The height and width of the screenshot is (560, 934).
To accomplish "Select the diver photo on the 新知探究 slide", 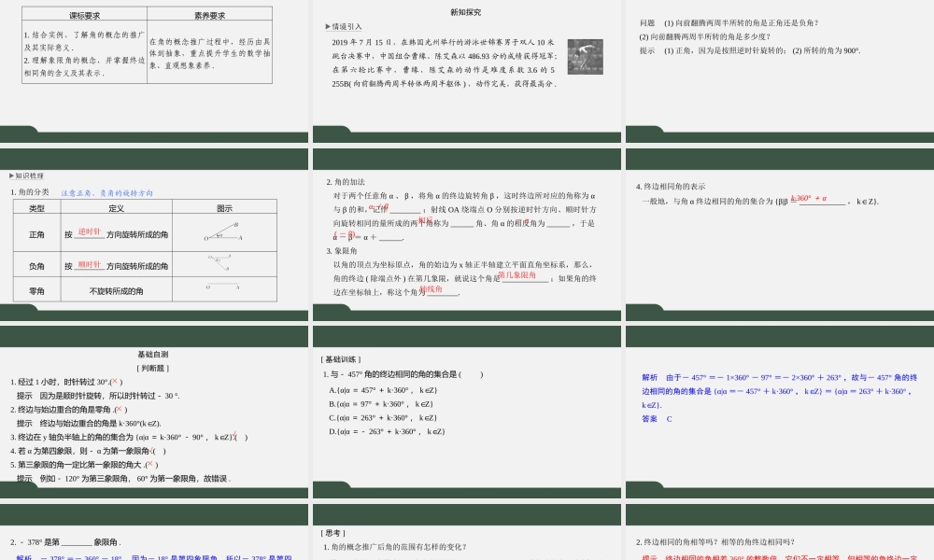I will click(x=585, y=56).
